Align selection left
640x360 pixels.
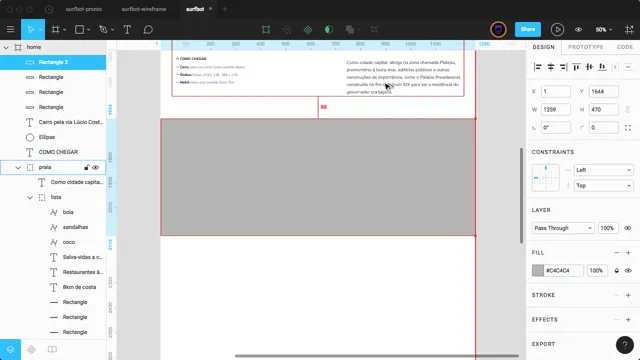click(538, 67)
